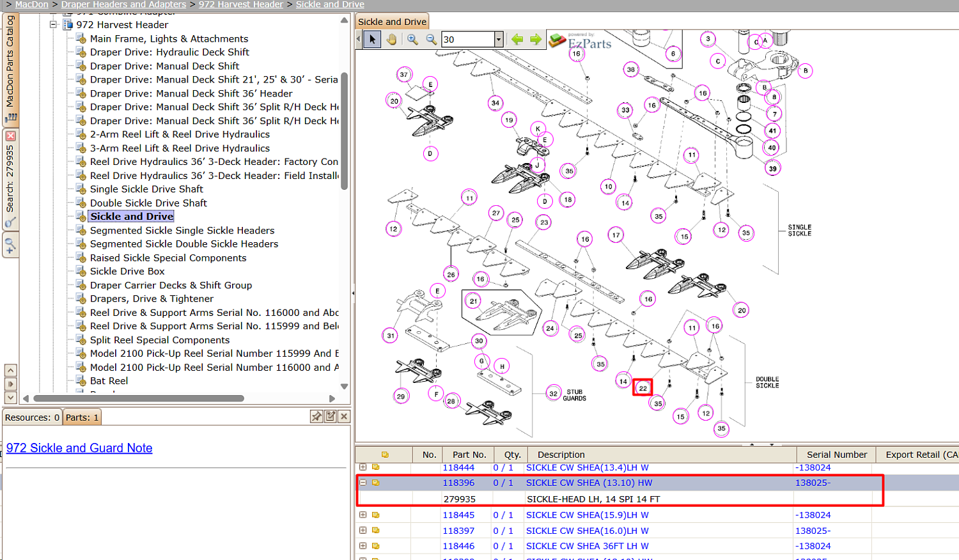This screenshot has width=959, height=560.
Task: Click sidebar down arrow button
Action: [x=10, y=397]
